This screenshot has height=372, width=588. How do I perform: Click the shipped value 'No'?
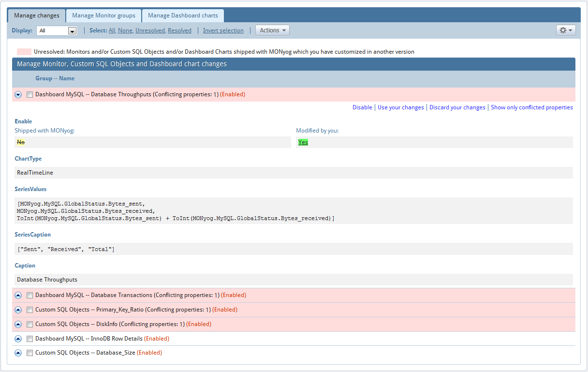(x=21, y=142)
